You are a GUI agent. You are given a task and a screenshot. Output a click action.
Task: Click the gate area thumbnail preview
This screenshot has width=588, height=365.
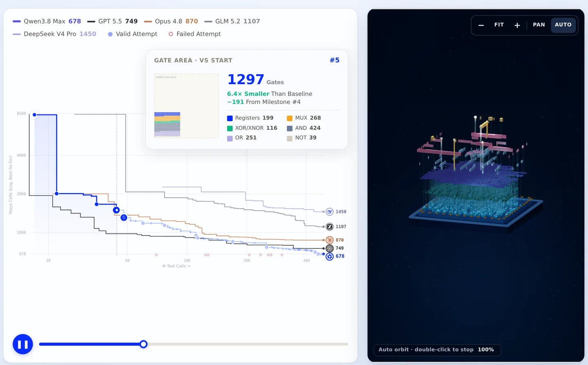pyautogui.click(x=187, y=106)
